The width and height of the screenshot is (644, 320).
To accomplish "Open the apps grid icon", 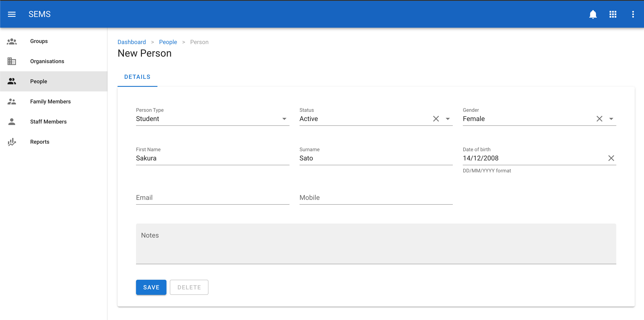I will [x=613, y=14].
